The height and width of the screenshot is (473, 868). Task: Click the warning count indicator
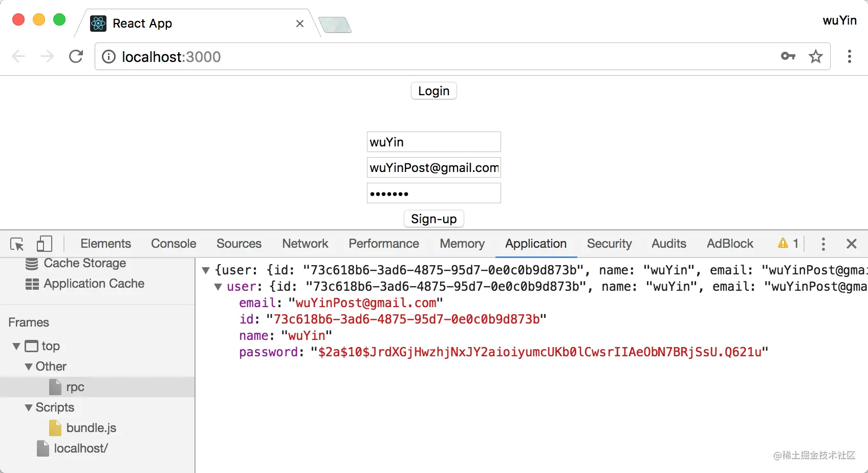tap(788, 244)
